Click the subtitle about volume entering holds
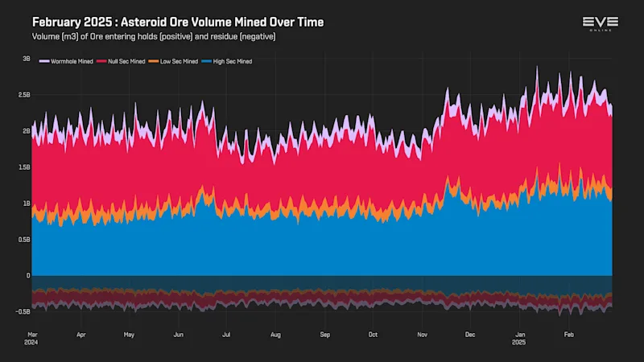The height and width of the screenshot is (362, 644). 154,36
